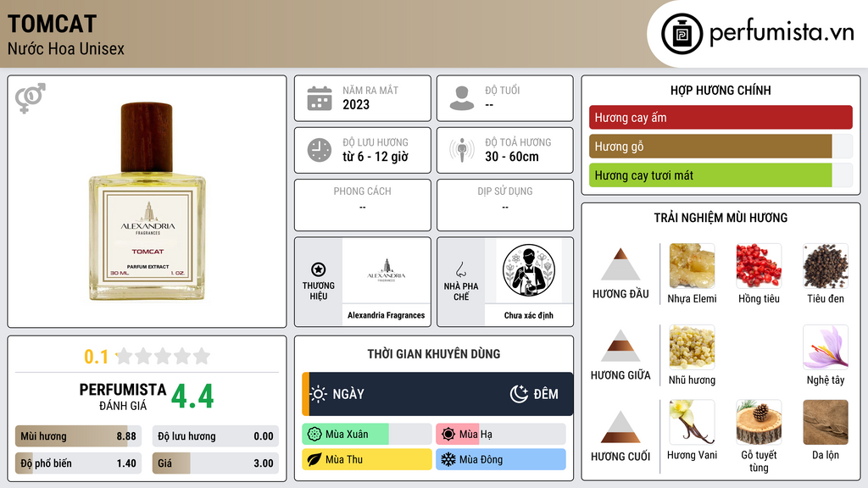Click the Nghệ tây saffron image
Viewport: 868px width, 488px height.
pyautogui.click(x=826, y=347)
